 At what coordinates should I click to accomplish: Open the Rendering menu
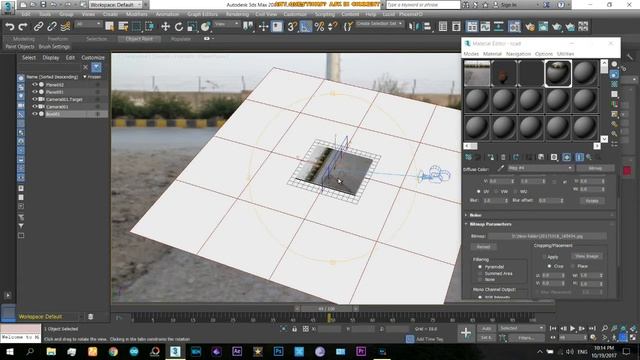(x=237, y=14)
